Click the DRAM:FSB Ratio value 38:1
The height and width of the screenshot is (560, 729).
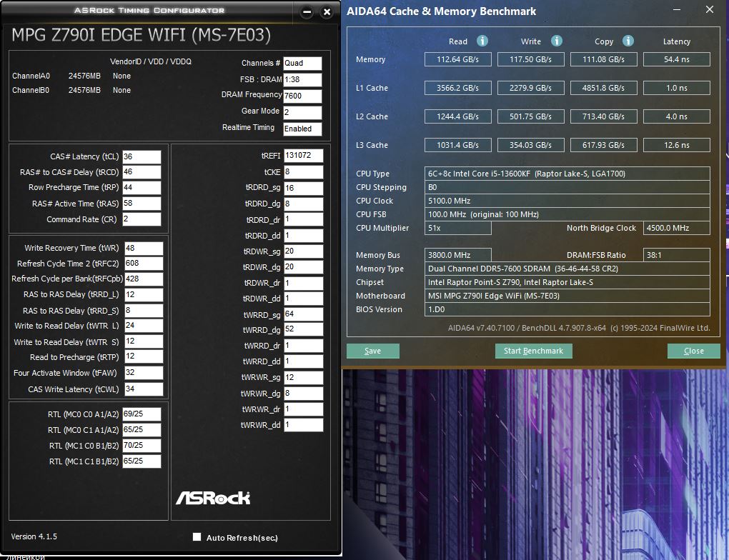coord(676,255)
